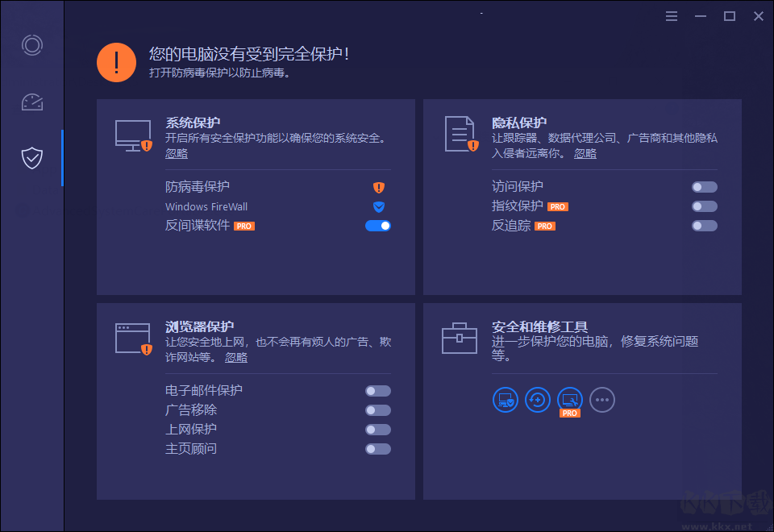Click the 系统保护 monitor icon

click(133, 135)
